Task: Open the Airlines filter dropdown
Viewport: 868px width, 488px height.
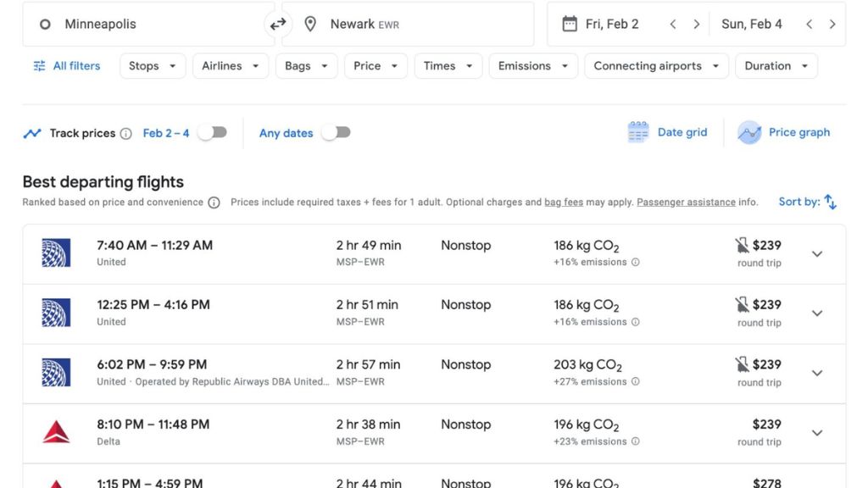Action: [x=230, y=65]
